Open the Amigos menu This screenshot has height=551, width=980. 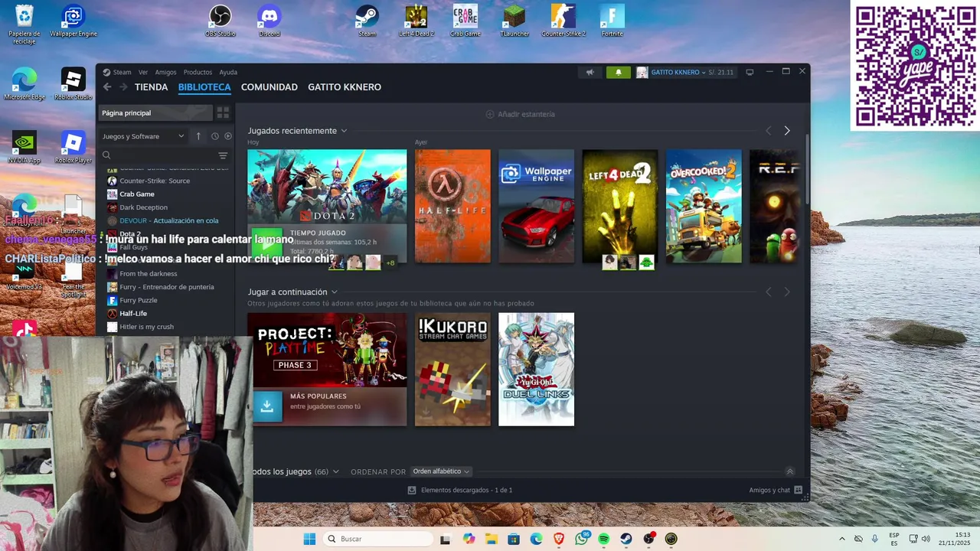165,72
